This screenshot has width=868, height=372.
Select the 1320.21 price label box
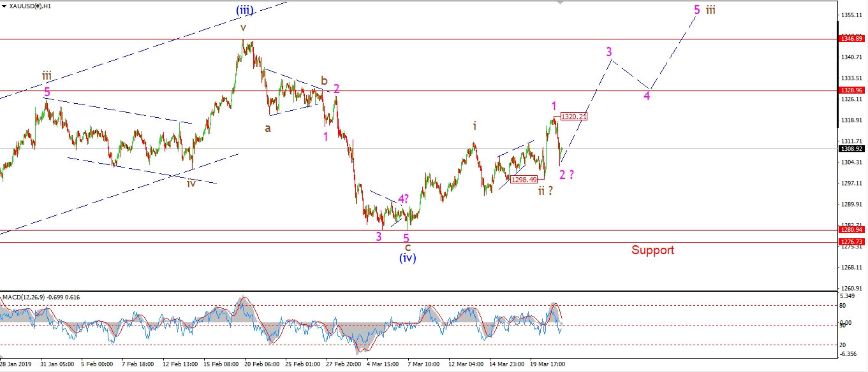coord(573,117)
